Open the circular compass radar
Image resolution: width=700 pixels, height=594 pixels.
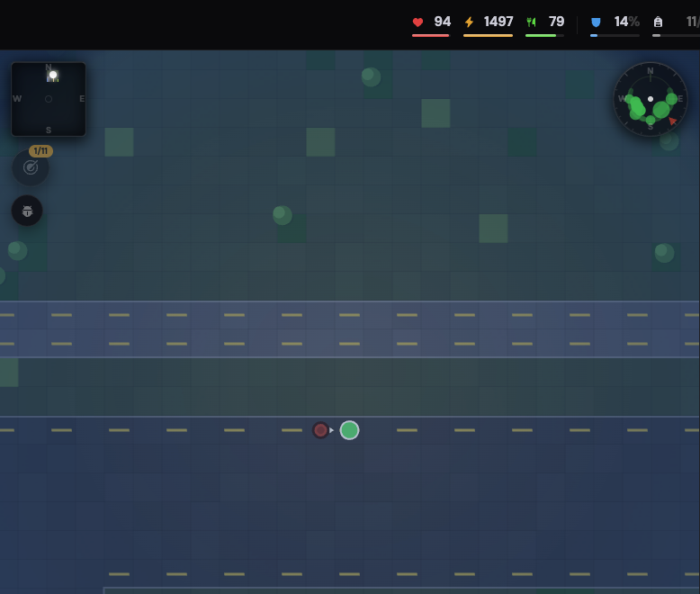pos(650,99)
